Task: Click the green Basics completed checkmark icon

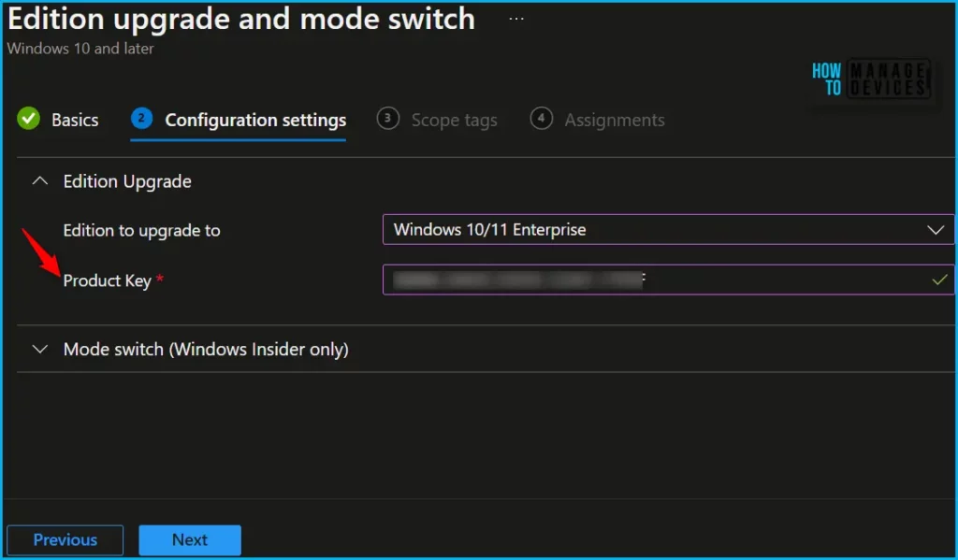Action: (x=28, y=119)
